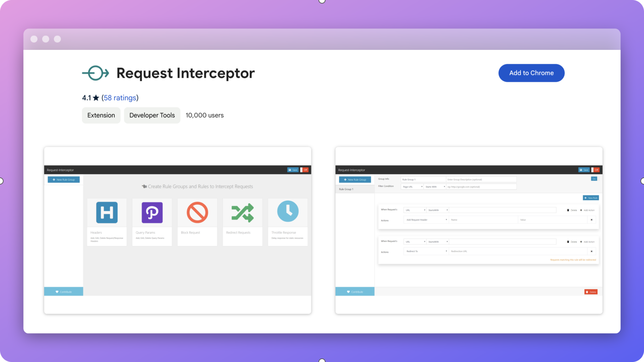Click the red Block Request icon
Viewport: 644px width, 362px height.
point(197,213)
